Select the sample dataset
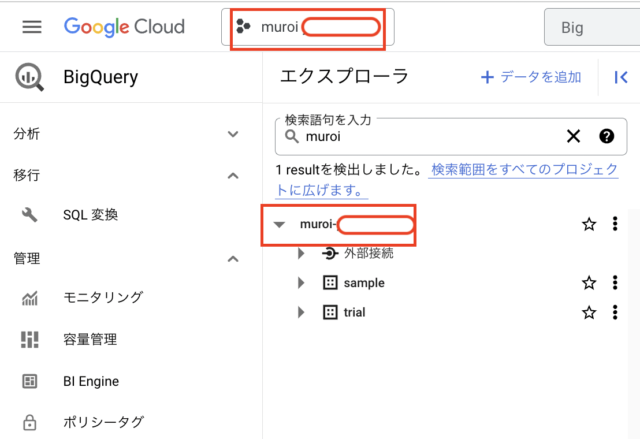640x439 pixels. (x=364, y=283)
